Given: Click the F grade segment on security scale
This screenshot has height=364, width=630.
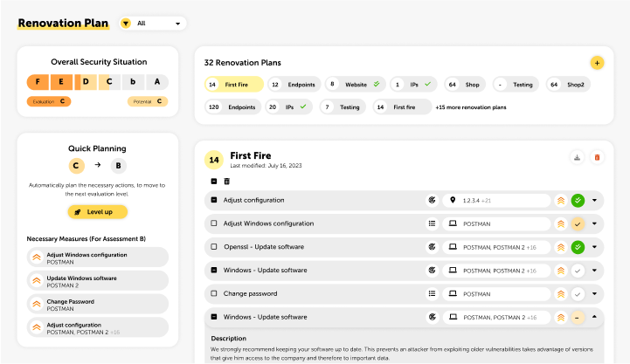Looking at the screenshot, I should point(38,82).
